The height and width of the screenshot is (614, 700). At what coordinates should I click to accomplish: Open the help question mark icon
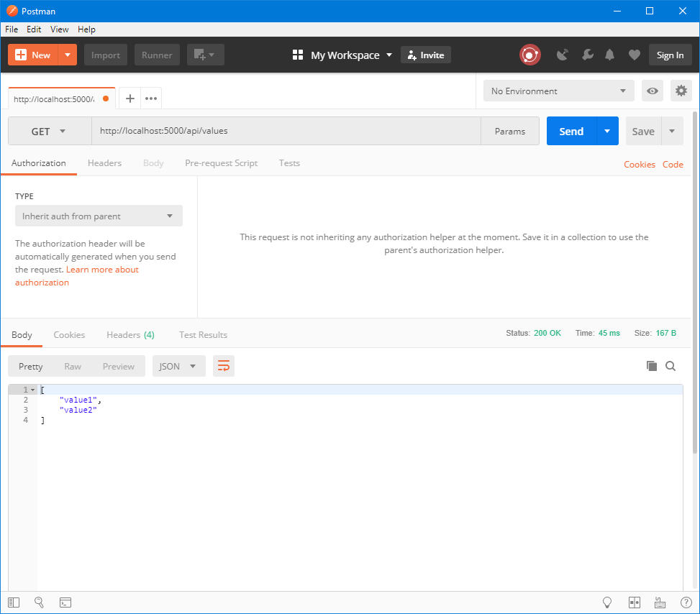[686, 602]
